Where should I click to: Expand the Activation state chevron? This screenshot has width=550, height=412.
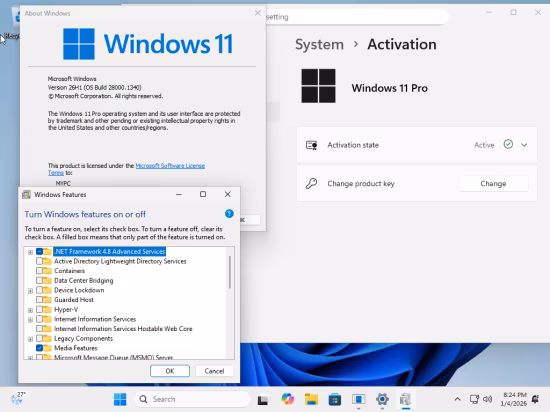(x=524, y=145)
